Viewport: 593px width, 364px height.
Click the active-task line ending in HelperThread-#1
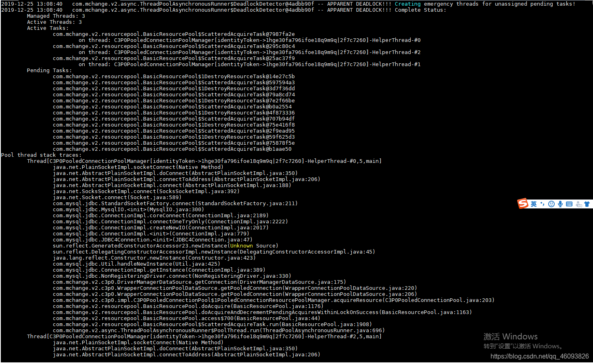[x=250, y=64]
